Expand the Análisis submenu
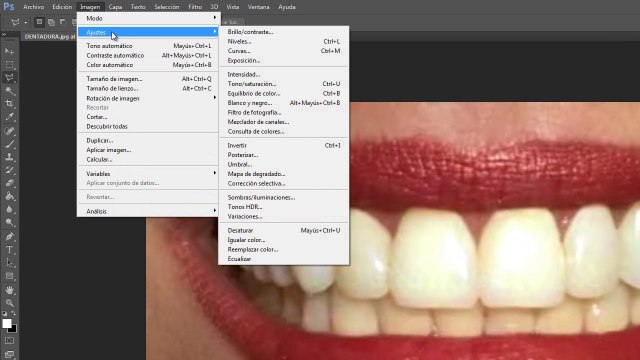The width and height of the screenshot is (640, 360). pos(149,211)
